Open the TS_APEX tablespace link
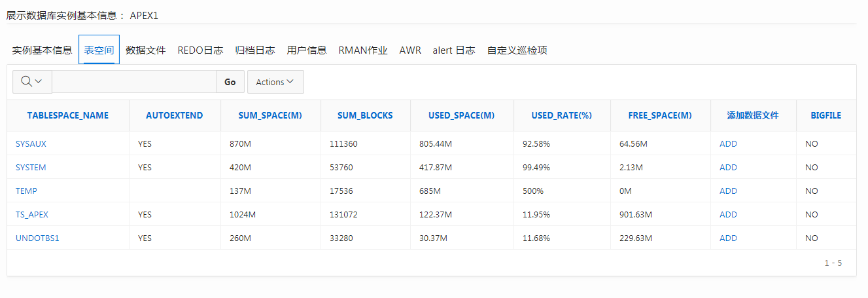The height and width of the screenshot is (298, 868). click(32, 214)
